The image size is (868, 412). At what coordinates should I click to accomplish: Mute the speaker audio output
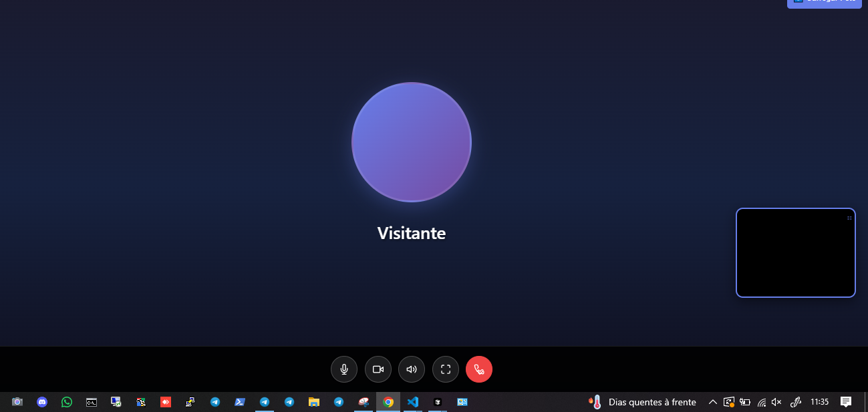(x=412, y=369)
